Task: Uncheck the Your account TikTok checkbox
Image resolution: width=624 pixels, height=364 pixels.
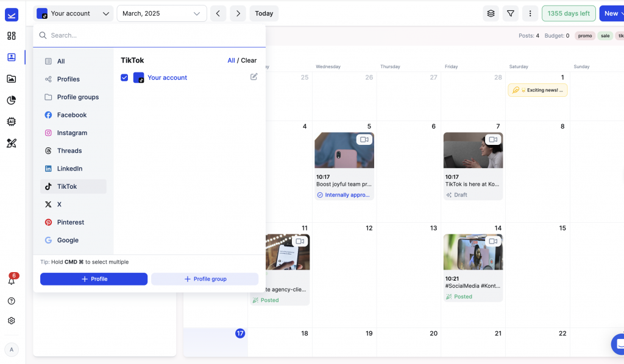Action: pyautogui.click(x=124, y=78)
